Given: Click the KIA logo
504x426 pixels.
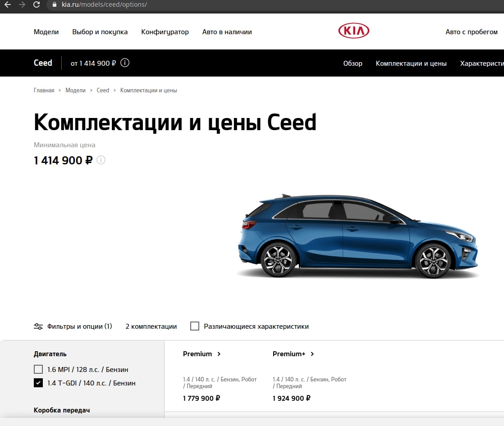Looking at the screenshot, I should tap(353, 31).
